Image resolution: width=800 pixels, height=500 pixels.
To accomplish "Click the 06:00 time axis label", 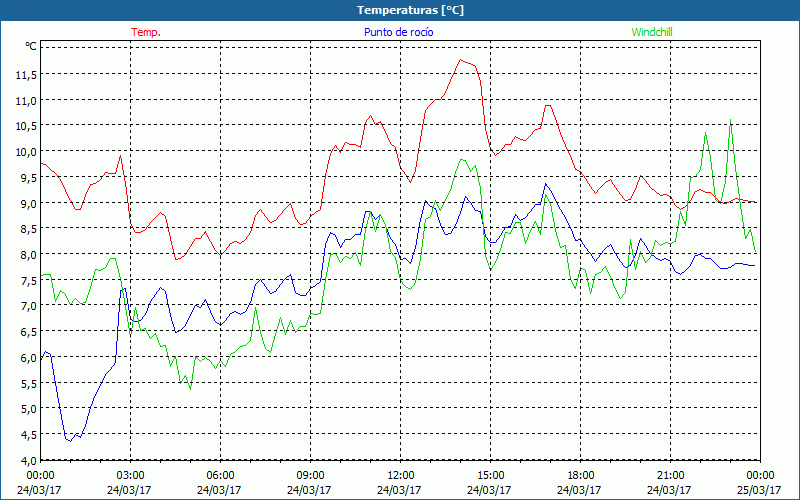I will tap(220, 475).
